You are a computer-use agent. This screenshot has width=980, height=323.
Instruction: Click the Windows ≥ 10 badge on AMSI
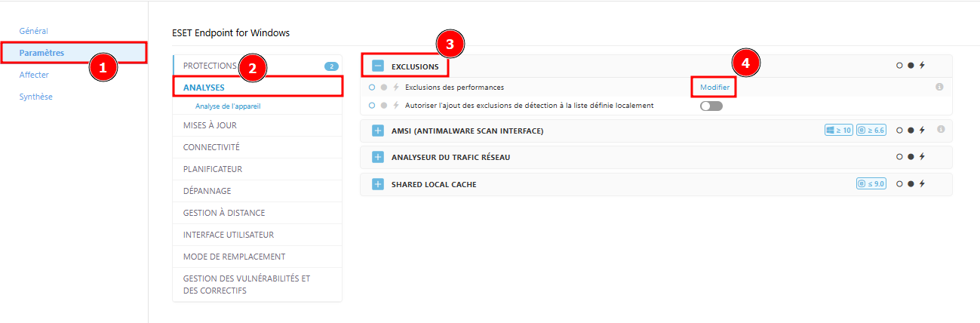pos(839,131)
